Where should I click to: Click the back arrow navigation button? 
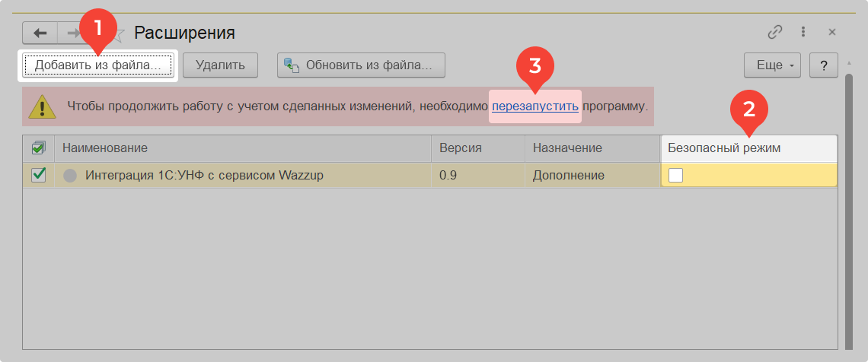tap(40, 33)
